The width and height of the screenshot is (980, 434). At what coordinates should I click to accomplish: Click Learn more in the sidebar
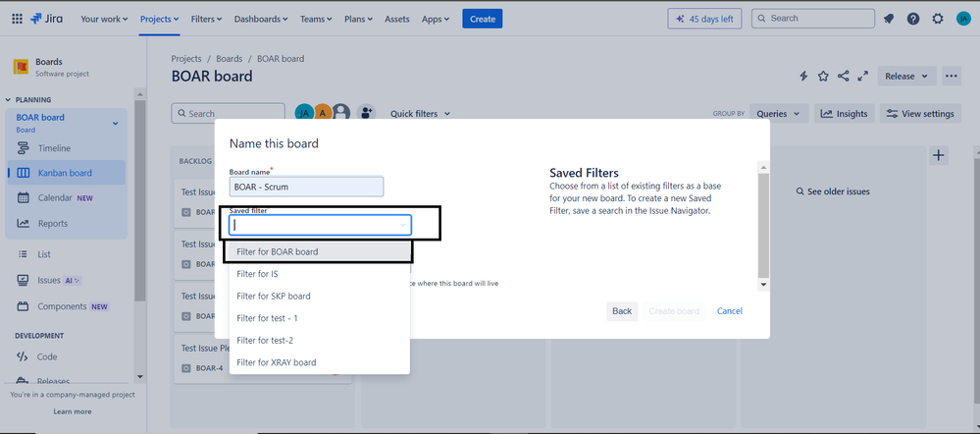[x=72, y=411]
